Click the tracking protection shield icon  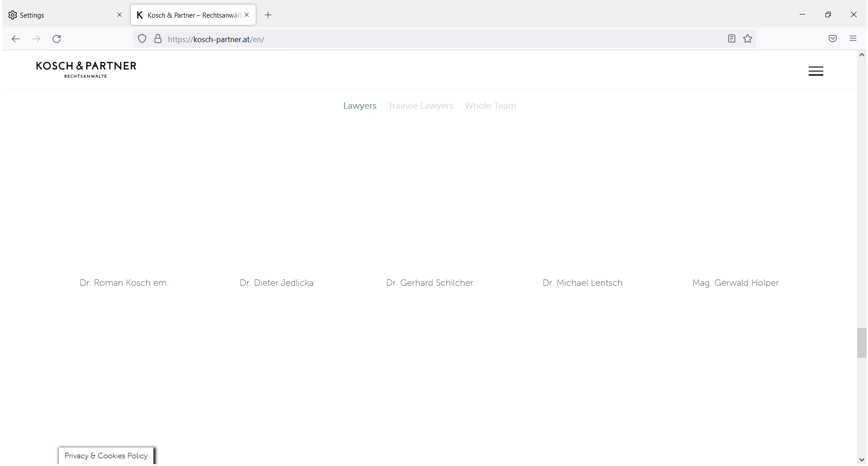pyautogui.click(x=142, y=38)
